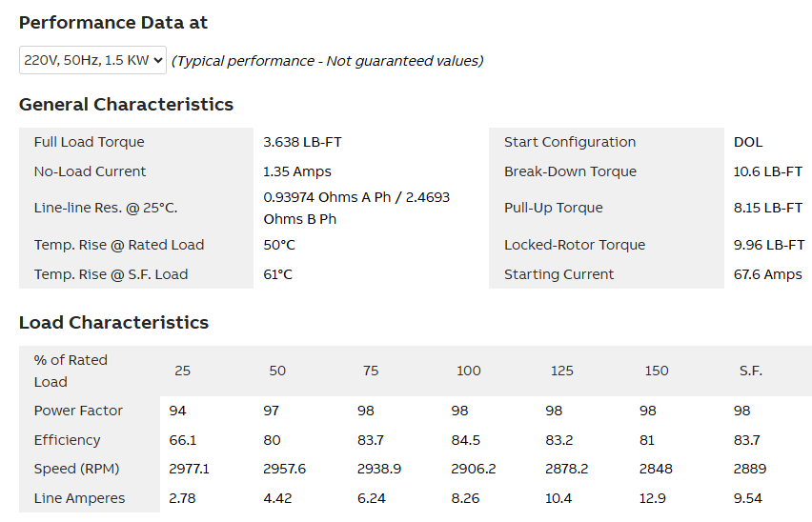The image size is (812, 522).
Task: Select the No-Load Current row label
Action: click(x=90, y=171)
